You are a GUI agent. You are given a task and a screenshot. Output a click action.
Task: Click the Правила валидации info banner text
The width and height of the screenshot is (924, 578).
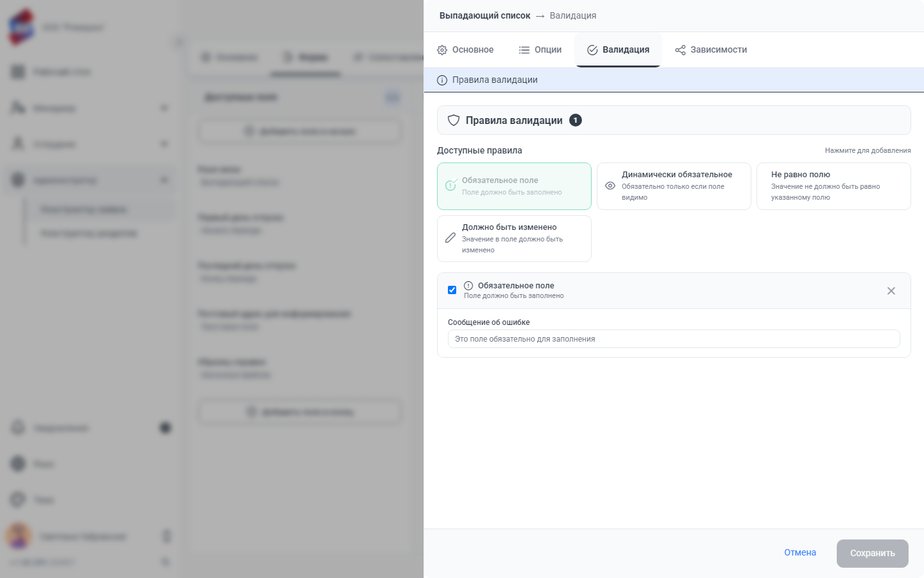(495, 80)
